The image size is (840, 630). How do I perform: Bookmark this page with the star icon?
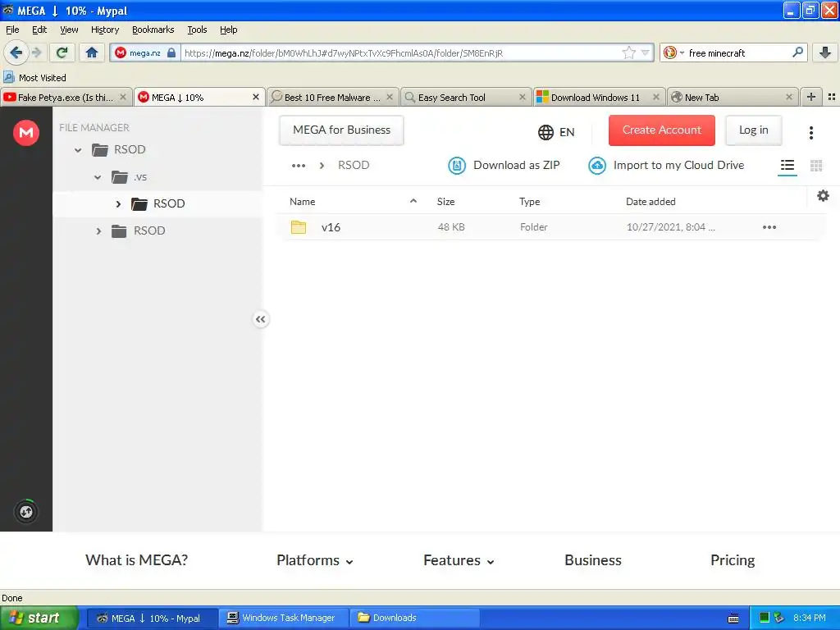click(628, 52)
